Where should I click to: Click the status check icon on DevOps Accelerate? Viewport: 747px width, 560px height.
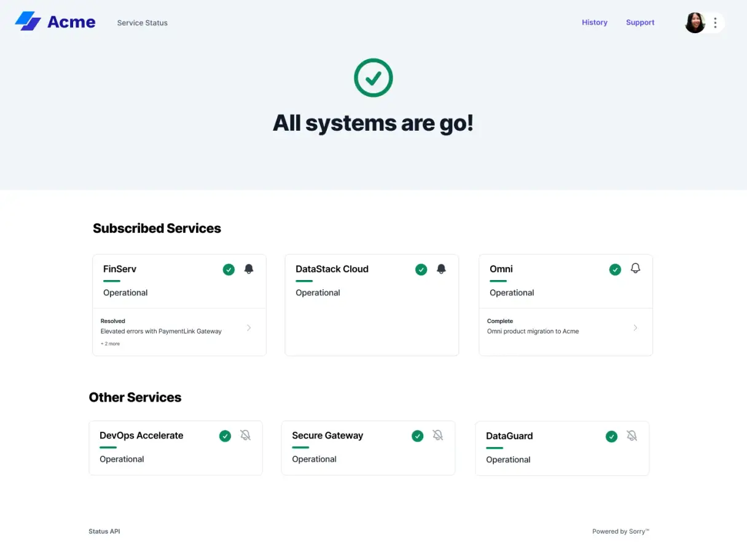click(x=225, y=435)
